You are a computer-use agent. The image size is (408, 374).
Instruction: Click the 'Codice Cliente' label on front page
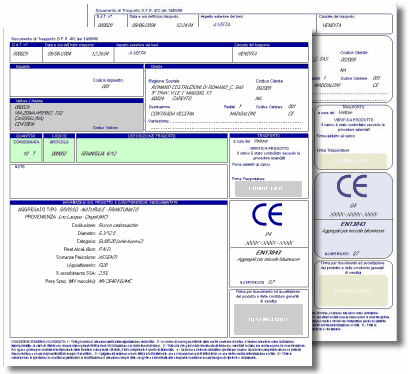point(269,81)
